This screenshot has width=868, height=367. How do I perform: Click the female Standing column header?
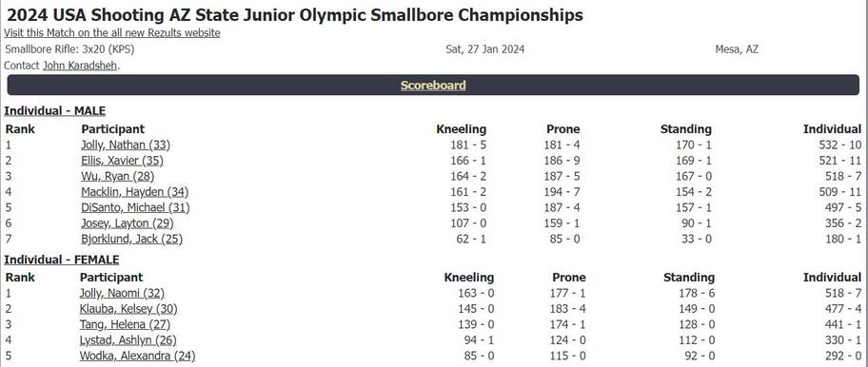[x=689, y=278]
